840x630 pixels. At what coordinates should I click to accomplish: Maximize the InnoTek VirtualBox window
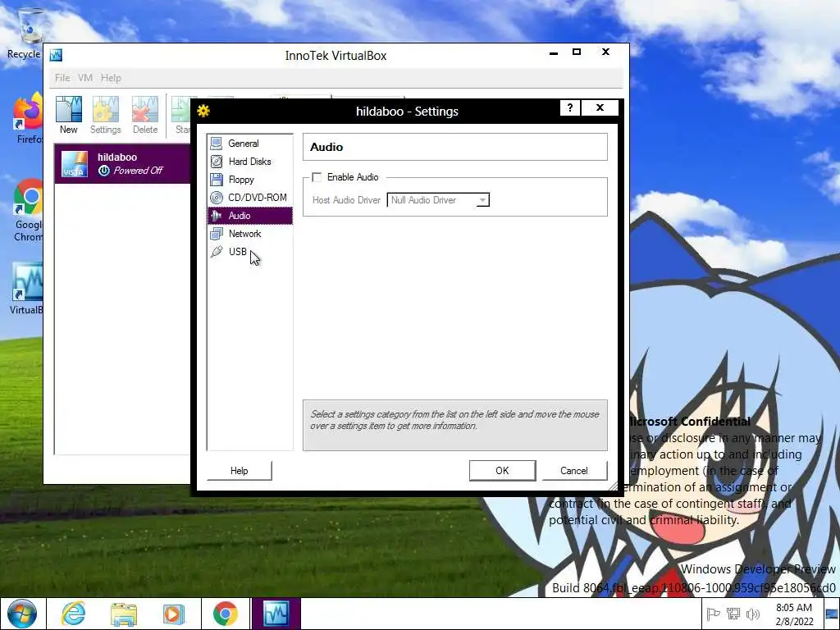pyautogui.click(x=577, y=52)
